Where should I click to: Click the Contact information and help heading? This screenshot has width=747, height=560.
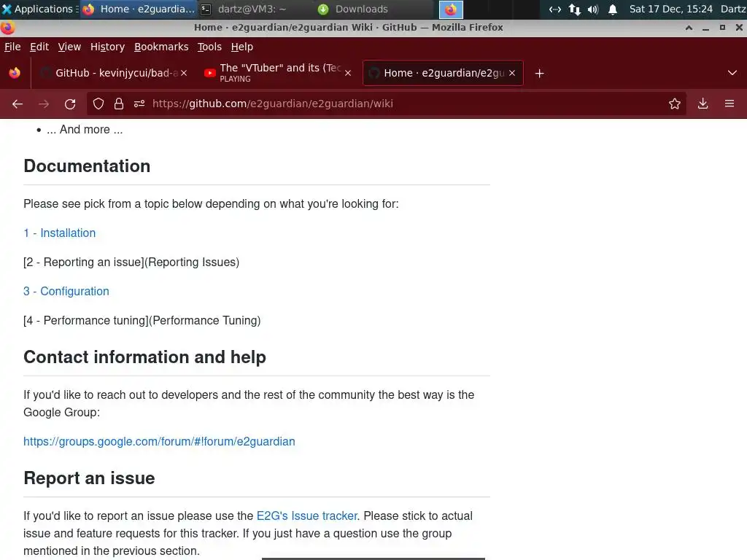click(145, 357)
